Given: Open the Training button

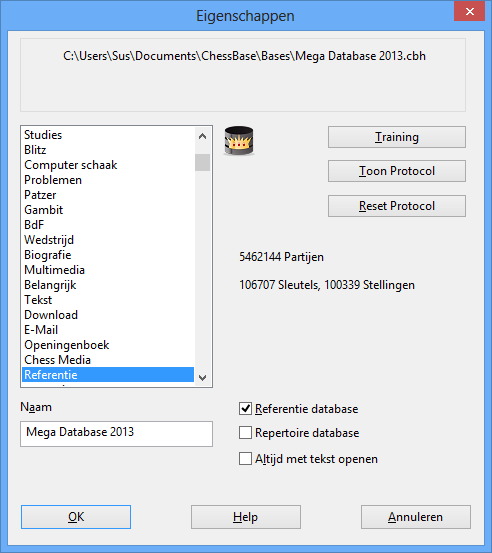Looking at the screenshot, I should [397, 137].
